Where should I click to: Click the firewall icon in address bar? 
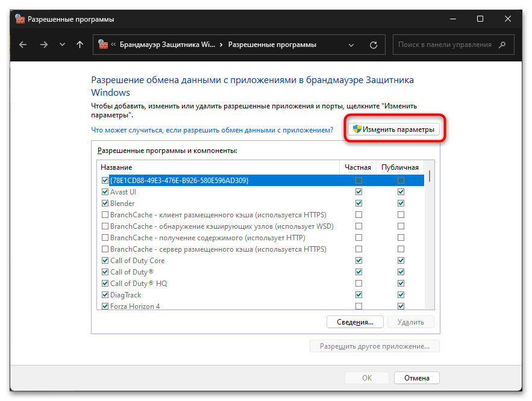[103, 45]
